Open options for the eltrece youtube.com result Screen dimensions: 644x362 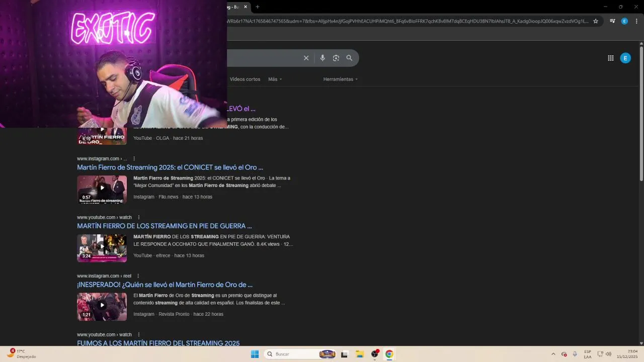click(139, 217)
